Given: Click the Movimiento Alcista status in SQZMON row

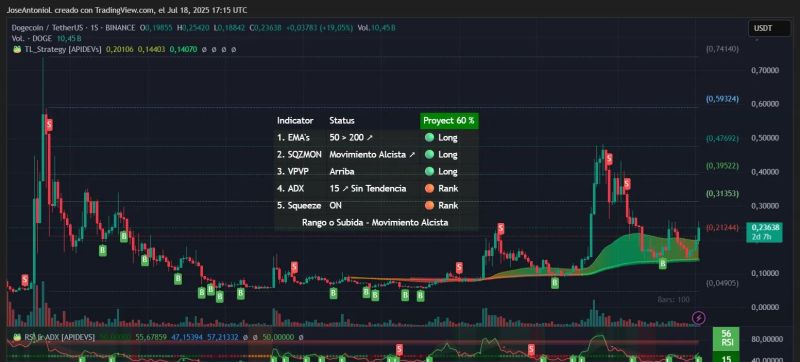Looking at the screenshot, I should [x=372, y=154].
